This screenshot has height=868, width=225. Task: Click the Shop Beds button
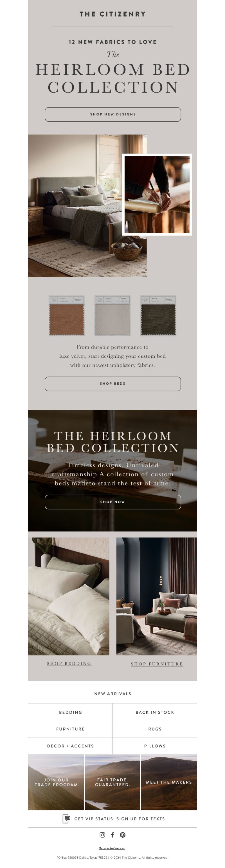(113, 384)
